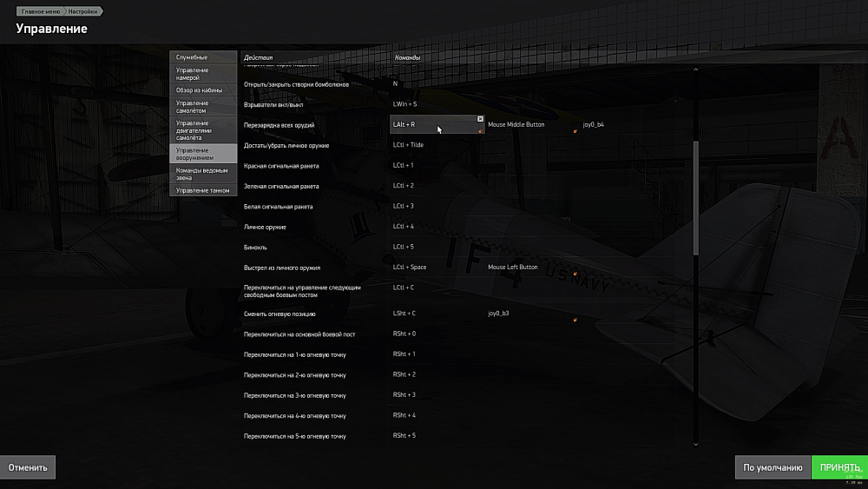Screen dimensions: 868x489
Task: Click the scrollbar down arrow
Action: coord(696,444)
